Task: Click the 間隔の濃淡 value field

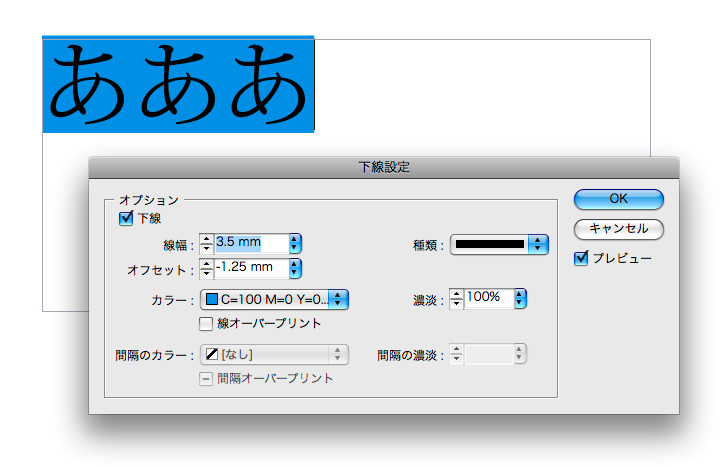Action: [x=489, y=354]
